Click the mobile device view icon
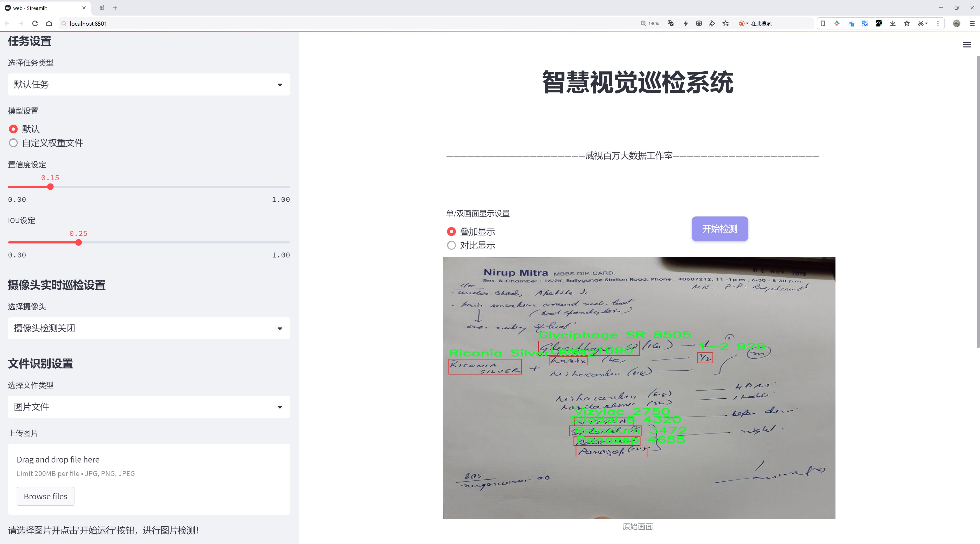Screen dimensions: 980x544 823,24
